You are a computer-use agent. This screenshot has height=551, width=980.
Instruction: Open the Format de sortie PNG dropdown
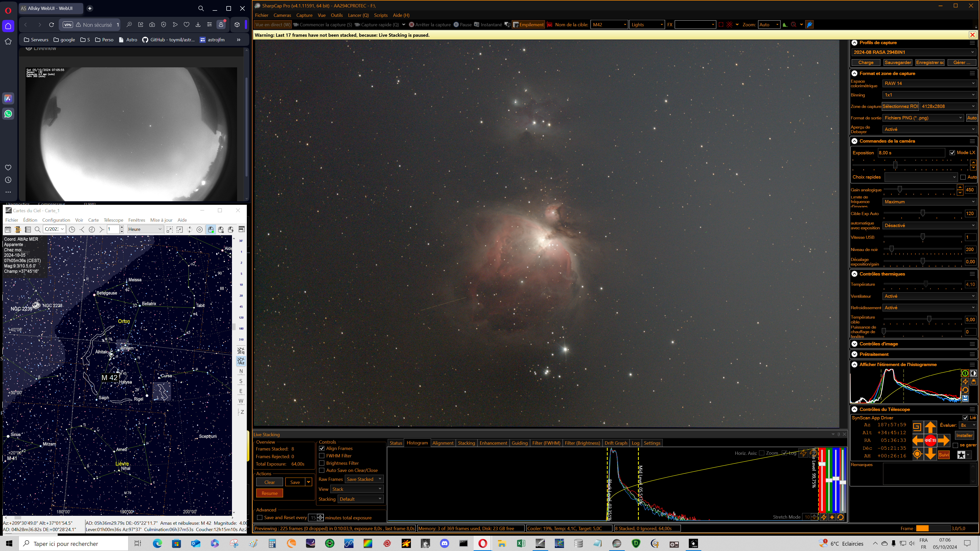click(923, 118)
